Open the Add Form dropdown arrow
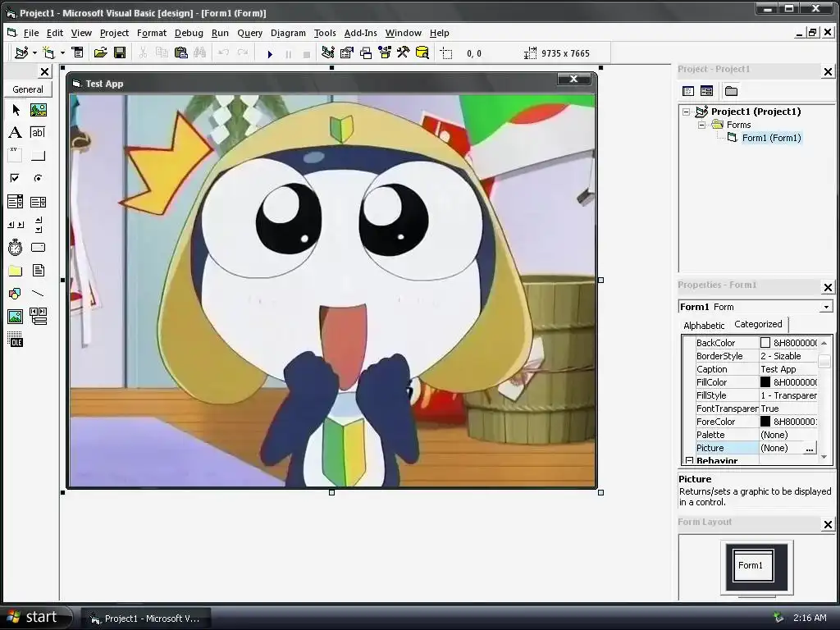This screenshot has width=840, height=630. click(x=62, y=53)
